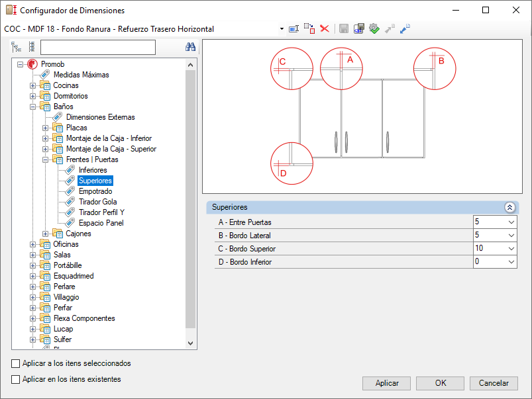Click the rename configuration icon
This screenshot has height=399, width=532.
293,29
